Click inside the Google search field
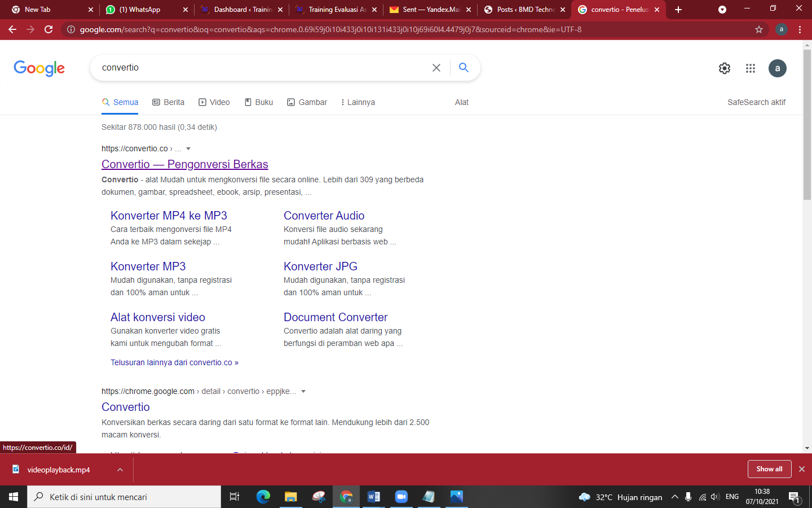This screenshot has height=508, width=812. [254, 67]
